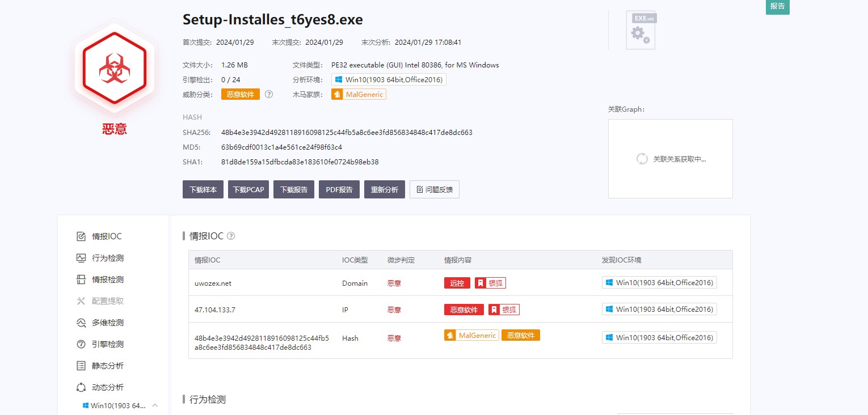Select the Win10(1903 64... sidebar tree item
The height and width of the screenshot is (415, 868).
click(118, 405)
